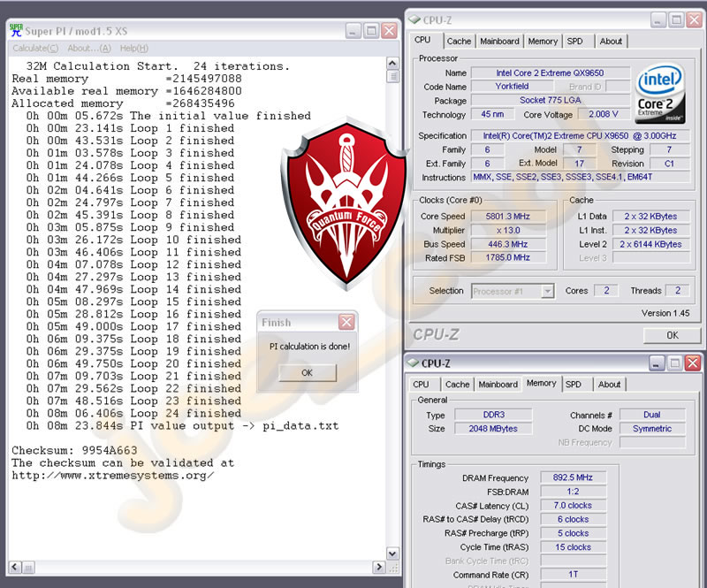This screenshot has width=707, height=588.
Task: Select Memory tab in bottom CPU-Z window
Action: pos(541,383)
